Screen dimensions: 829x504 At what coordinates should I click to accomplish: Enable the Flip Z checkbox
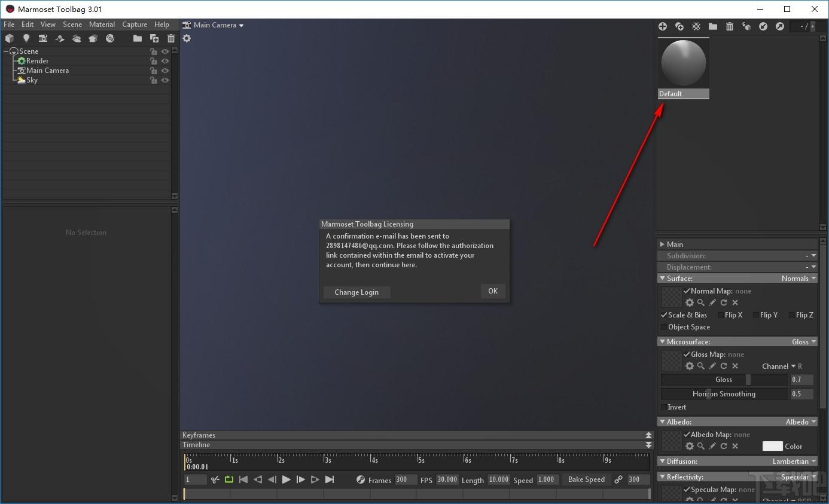[791, 315]
